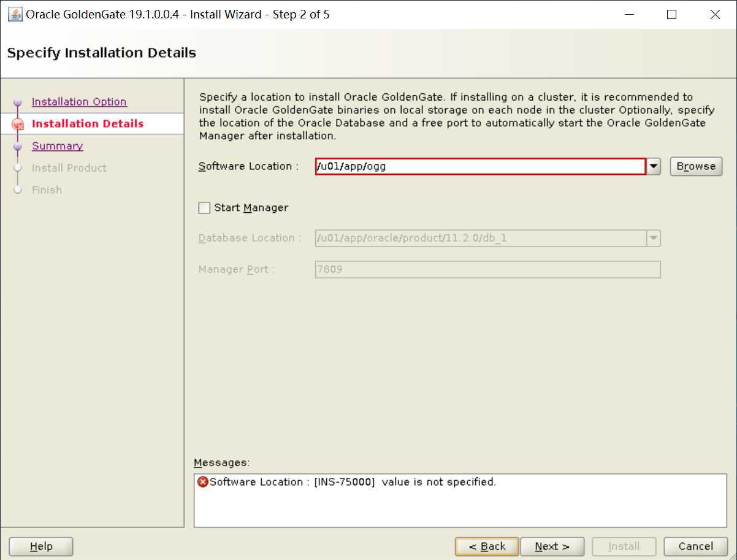Viewport: 737px width, 560px height.
Task: Click the INS-75000 error message text
Action: point(353,482)
